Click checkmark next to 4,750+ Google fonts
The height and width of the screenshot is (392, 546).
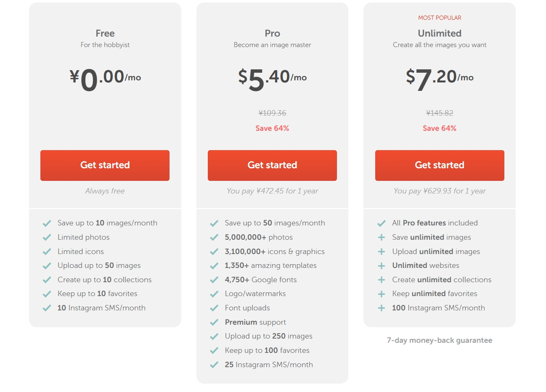(x=214, y=280)
